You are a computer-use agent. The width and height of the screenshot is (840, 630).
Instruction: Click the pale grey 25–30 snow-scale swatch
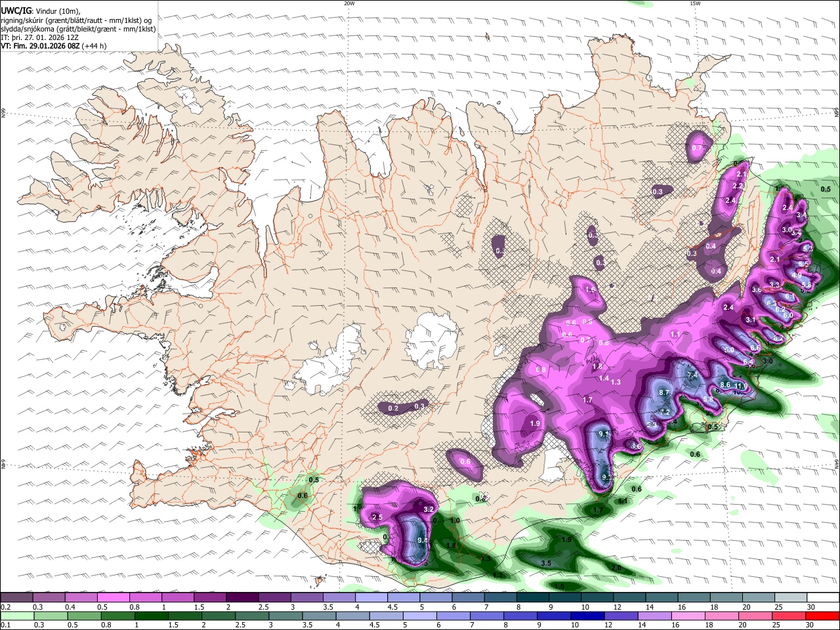(x=791, y=598)
